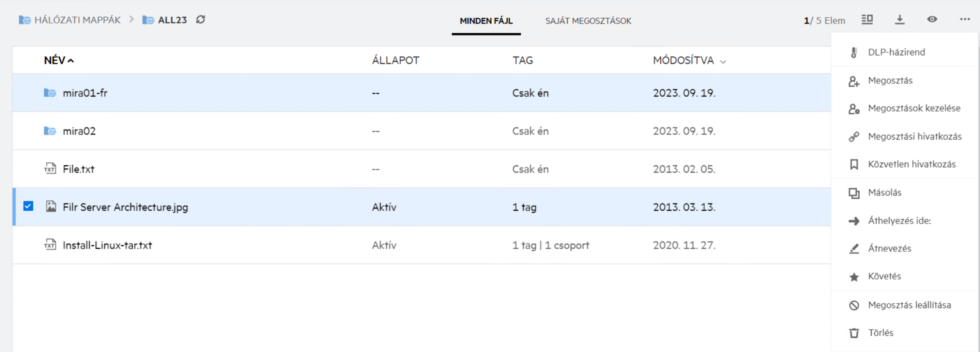Open the details panel view icon
980x352 pixels.
coord(867,19)
